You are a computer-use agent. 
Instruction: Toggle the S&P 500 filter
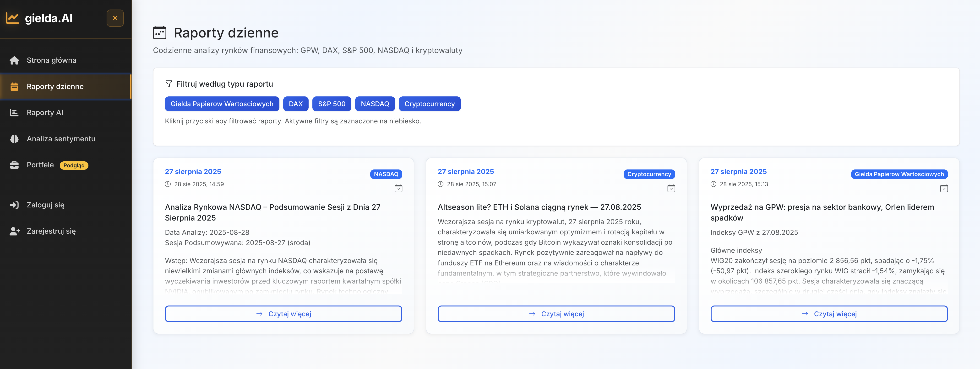[x=331, y=104]
